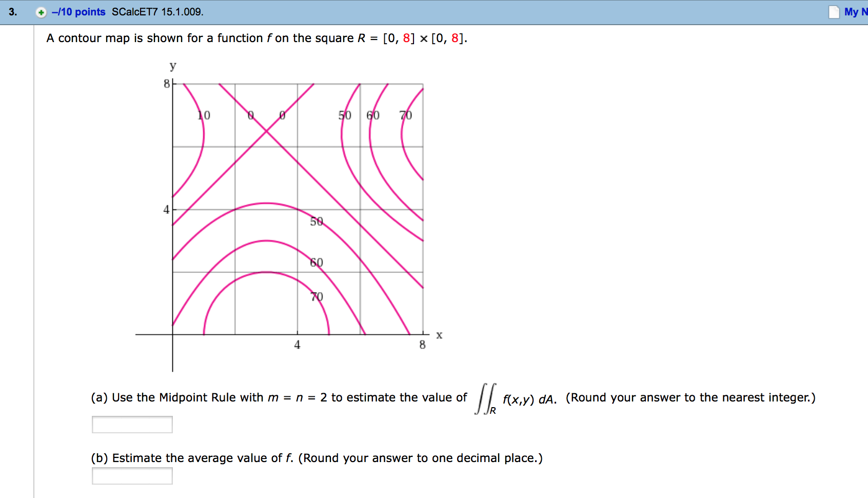Click the x-axis label 4 on the graph
The width and height of the screenshot is (868, 498).
point(297,345)
